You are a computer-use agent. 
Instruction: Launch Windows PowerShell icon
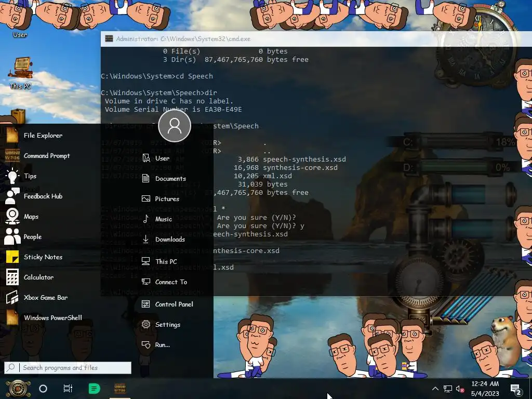[12, 317]
